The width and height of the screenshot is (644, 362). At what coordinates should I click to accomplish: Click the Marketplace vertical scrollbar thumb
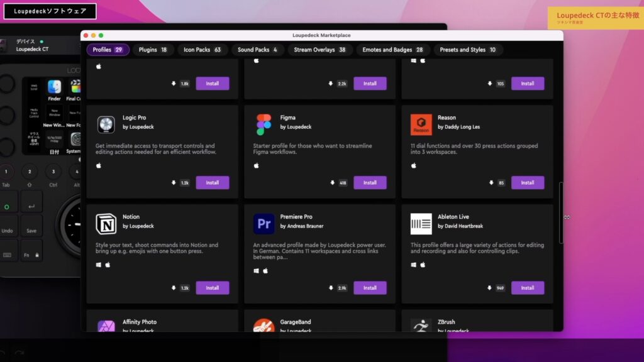coord(561,213)
